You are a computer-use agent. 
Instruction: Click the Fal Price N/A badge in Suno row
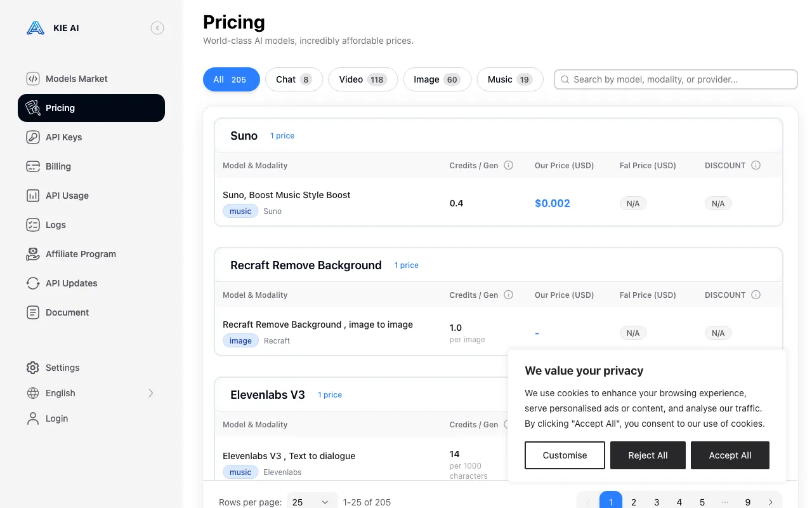[x=633, y=204]
